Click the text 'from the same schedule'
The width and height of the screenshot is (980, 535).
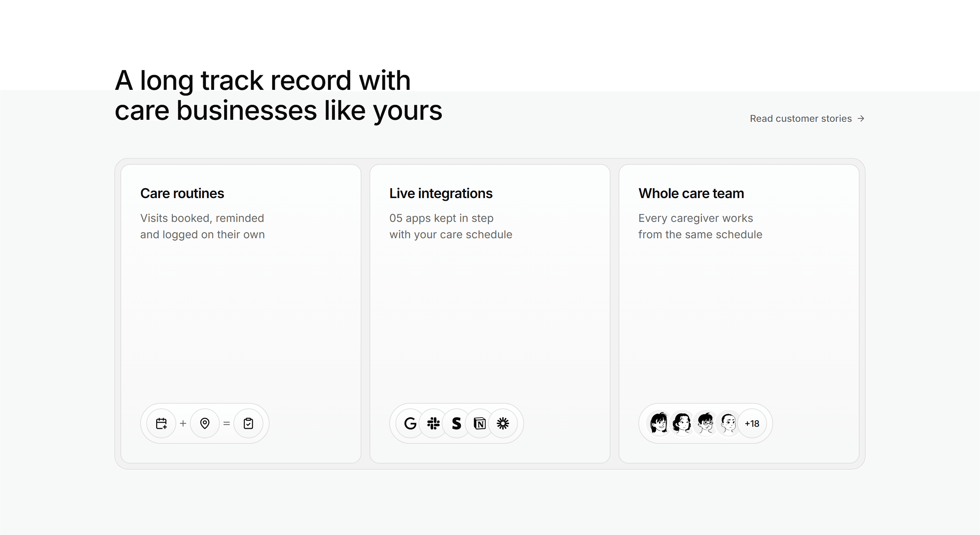click(x=700, y=234)
